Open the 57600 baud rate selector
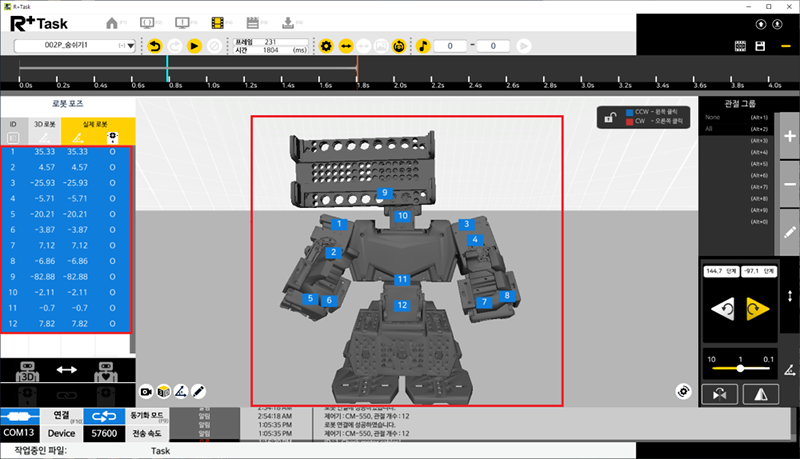This screenshot has width=800, height=459. 104,434
